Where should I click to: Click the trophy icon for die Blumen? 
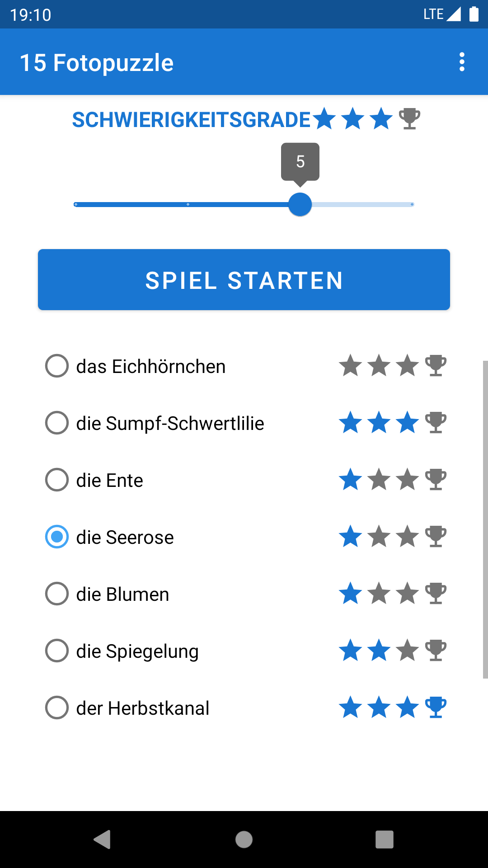pos(436,594)
